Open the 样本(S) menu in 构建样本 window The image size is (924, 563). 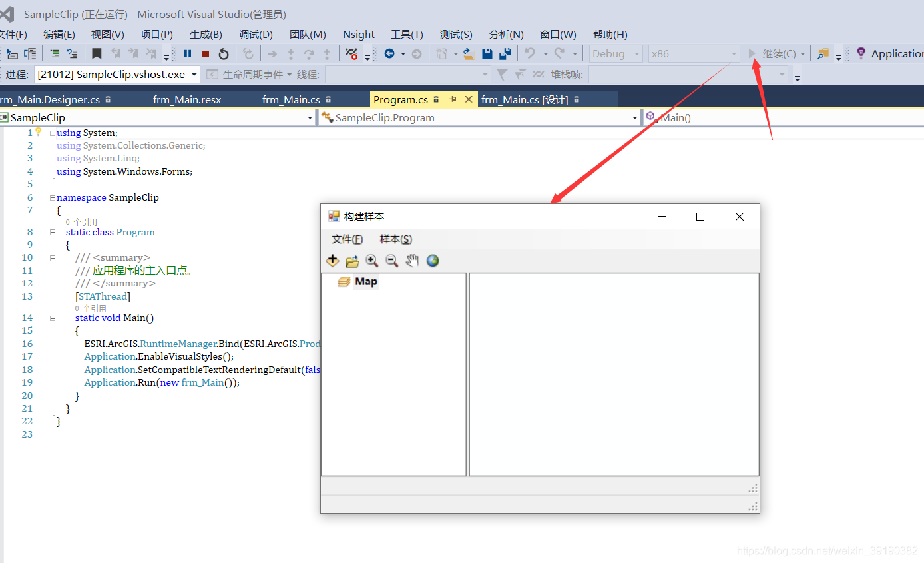[x=396, y=239]
